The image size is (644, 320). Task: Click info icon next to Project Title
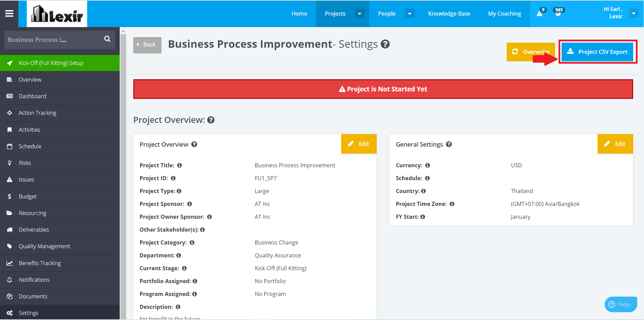coord(180,165)
